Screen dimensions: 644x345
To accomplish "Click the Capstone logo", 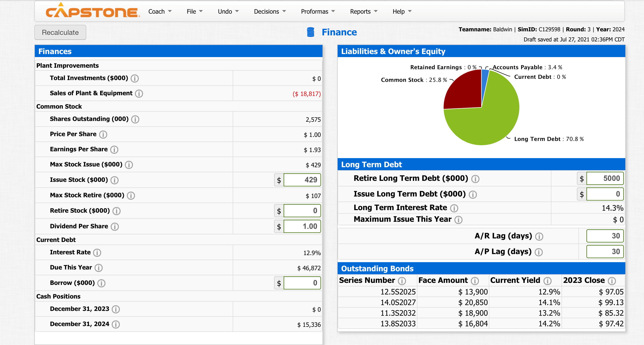I will pos(92,11).
